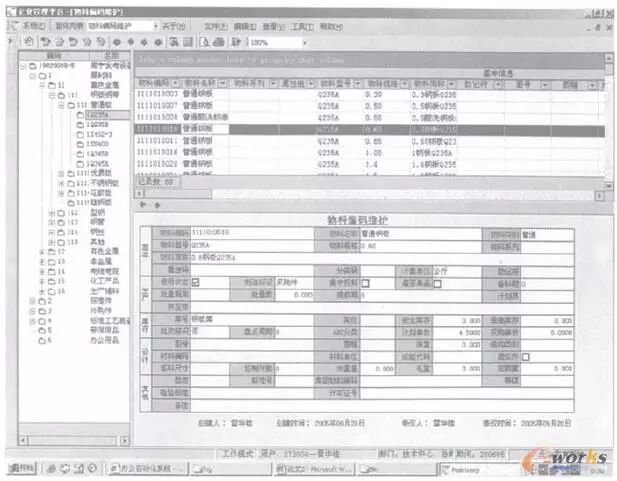Switch to the 办公自动化系统 taskbar window
Viewport: 617px width, 481px height.
147,469
